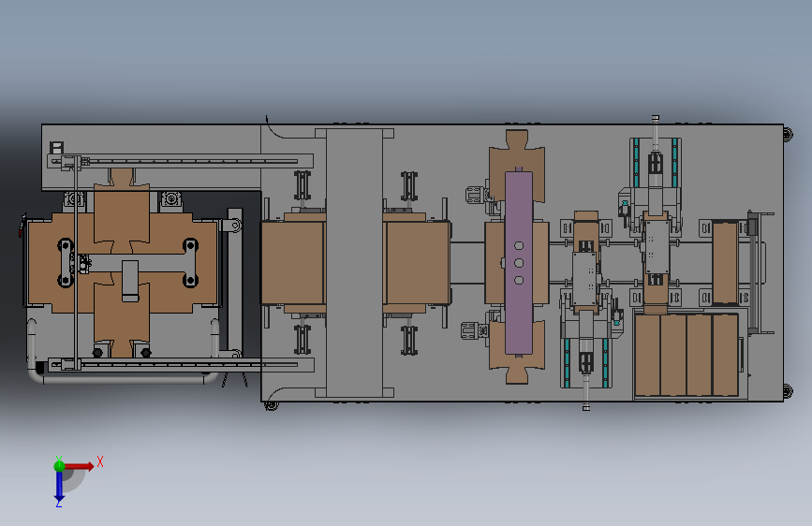This screenshot has height=526, width=812.
Task: Select the caster wheel at the top-right frame corner
Action: 787,134
